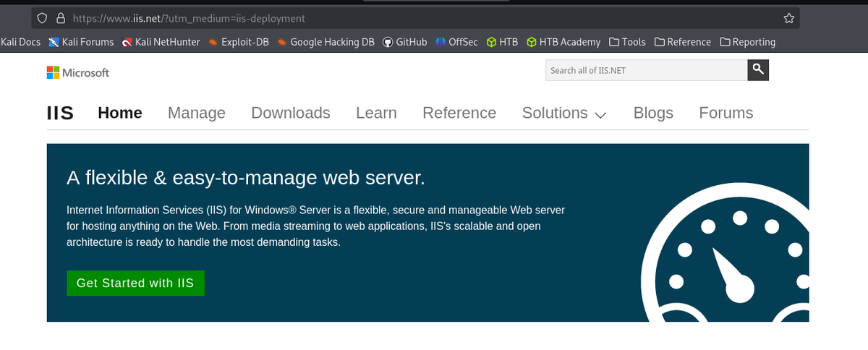Open the Tools bookmark folder
The width and height of the screenshot is (868, 350).
tap(627, 42)
